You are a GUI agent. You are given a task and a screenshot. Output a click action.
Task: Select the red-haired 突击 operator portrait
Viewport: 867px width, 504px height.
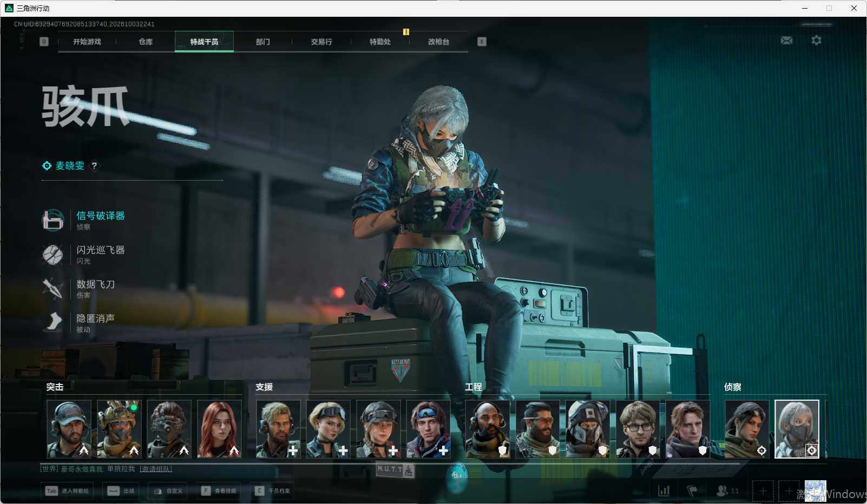[x=219, y=429]
